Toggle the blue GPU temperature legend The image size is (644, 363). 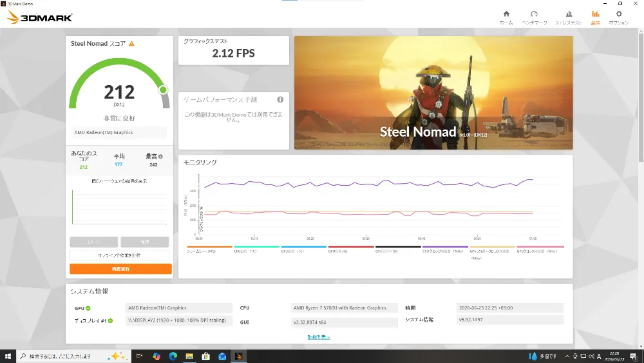pyautogui.click(x=303, y=249)
